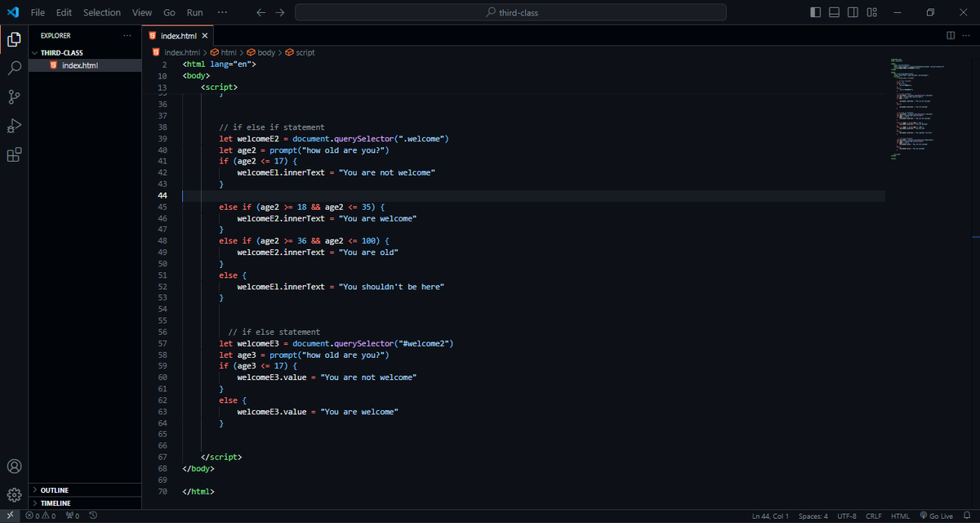
Task: Open the Edit menu
Action: click(x=65, y=12)
